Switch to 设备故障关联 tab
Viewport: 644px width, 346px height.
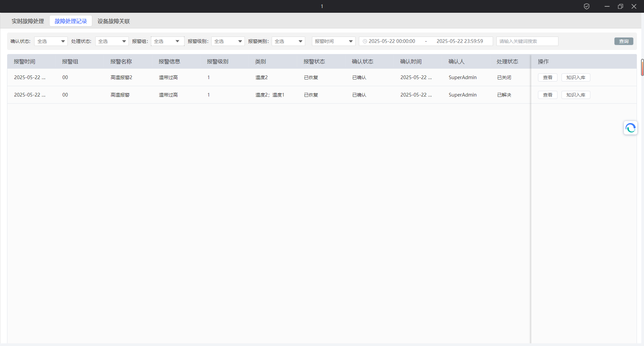pos(113,21)
